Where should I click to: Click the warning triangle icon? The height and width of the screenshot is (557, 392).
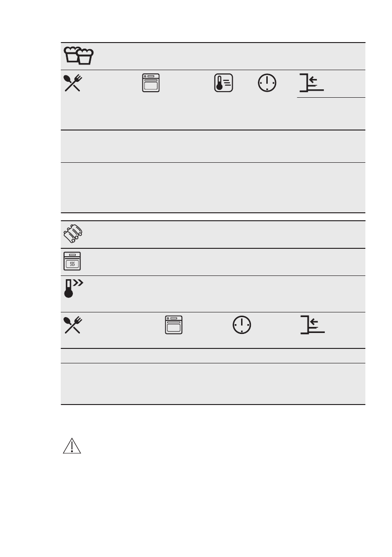[72, 446]
